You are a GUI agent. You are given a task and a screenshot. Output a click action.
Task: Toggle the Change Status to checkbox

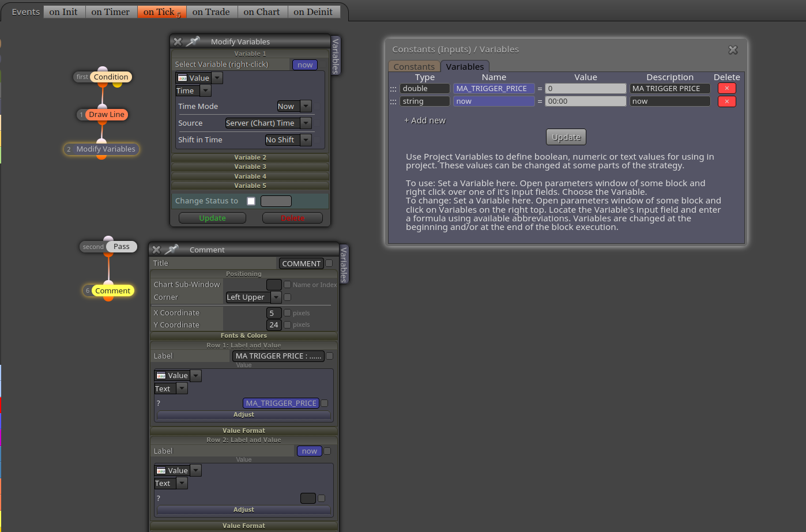(x=251, y=201)
